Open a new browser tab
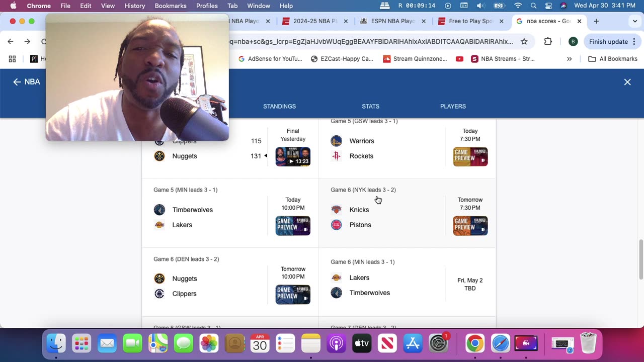This screenshot has width=644, height=362. pyautogui.click(x=596, y=21)
